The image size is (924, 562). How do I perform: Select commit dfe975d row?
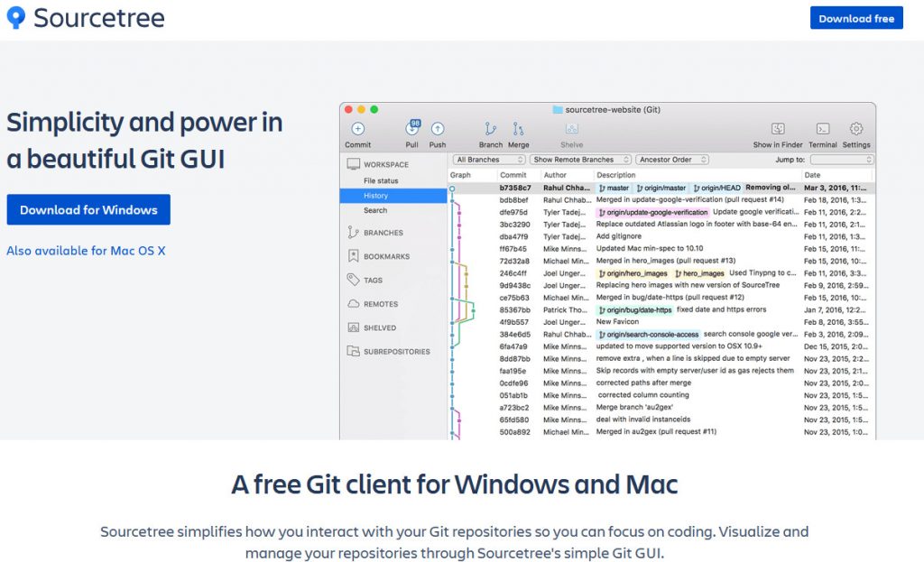[661, 212]
